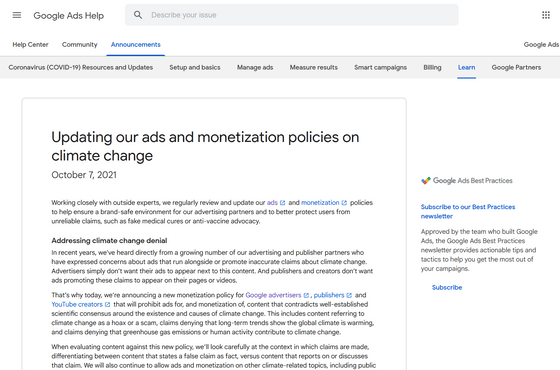Viewport: 560px width, 370px height.
Task: Open the Billing category
Action: pyautogui.click(x=432, y=68)
